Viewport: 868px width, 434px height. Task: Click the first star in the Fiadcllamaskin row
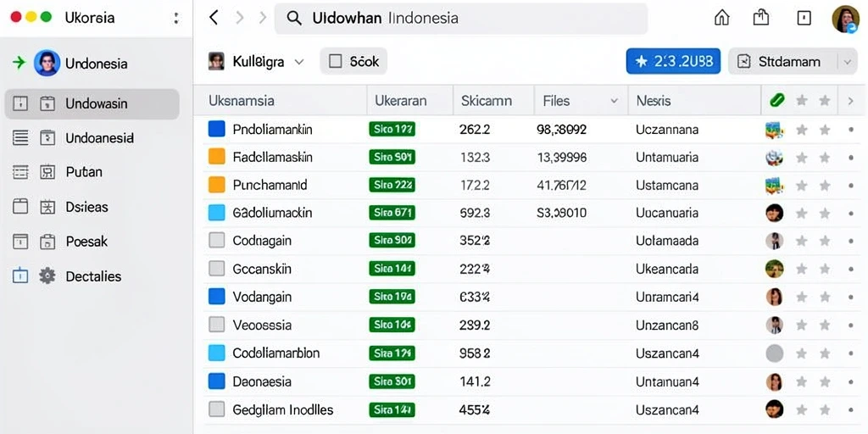[x=801, y=158]
